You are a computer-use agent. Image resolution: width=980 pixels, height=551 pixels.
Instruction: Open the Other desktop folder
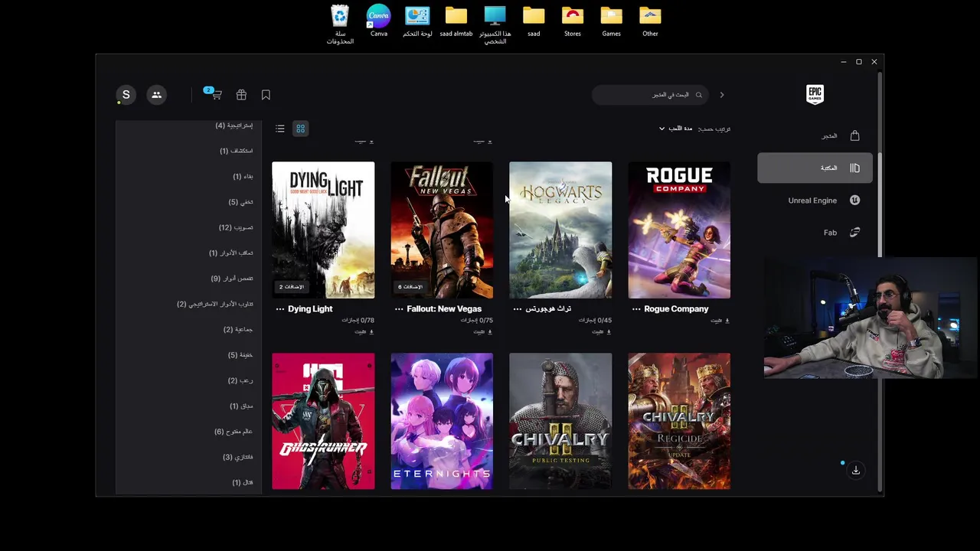point(650,21)
